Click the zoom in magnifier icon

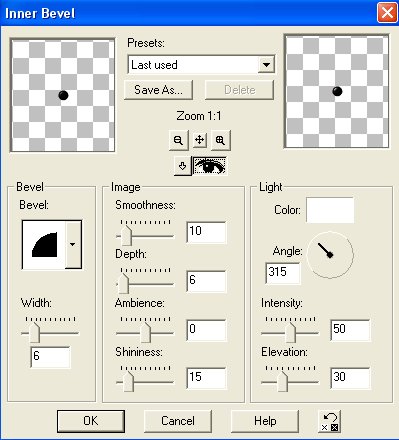220,140
